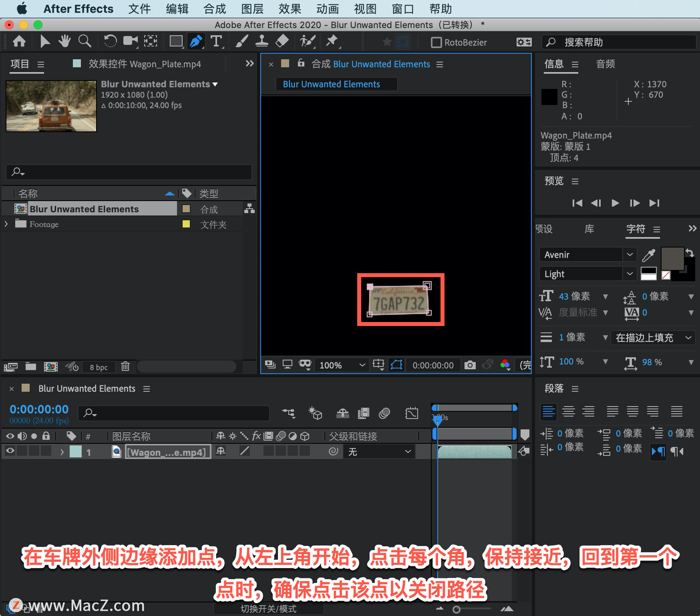Open the 在描边上填充 stroke option dropdown
This screenshot has width=700, height=616.
pos(653,338)
